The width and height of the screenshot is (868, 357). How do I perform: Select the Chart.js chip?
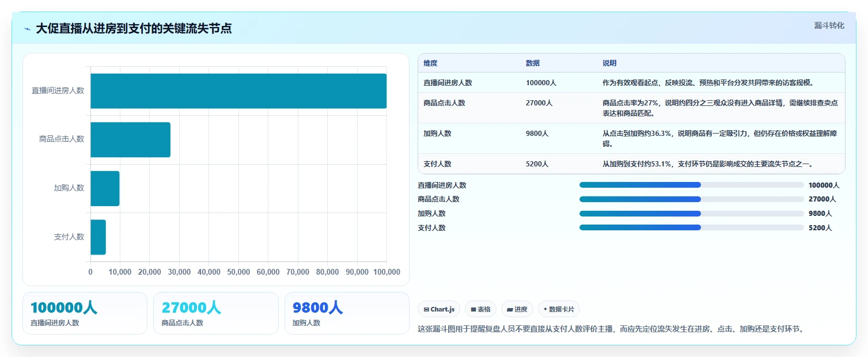pos(439,309)
